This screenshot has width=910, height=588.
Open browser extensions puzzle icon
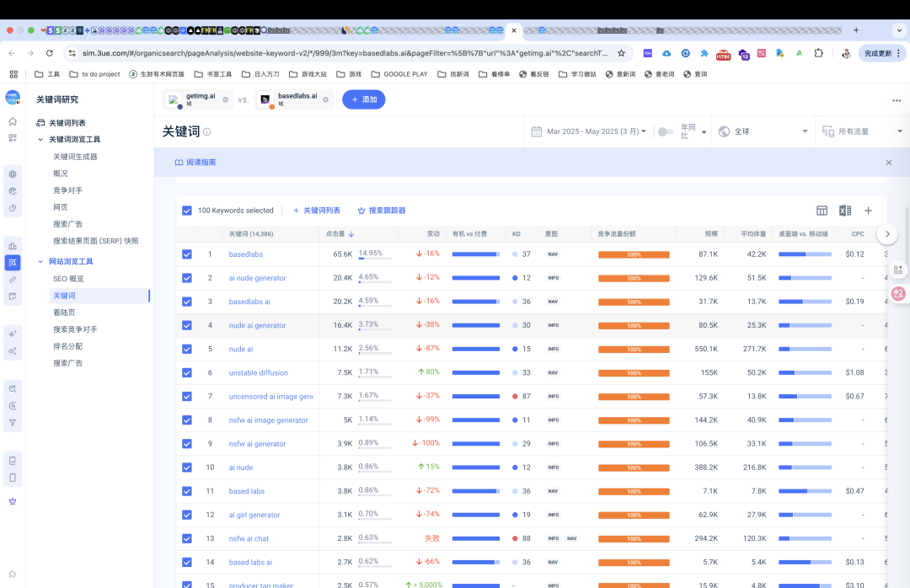818,53
